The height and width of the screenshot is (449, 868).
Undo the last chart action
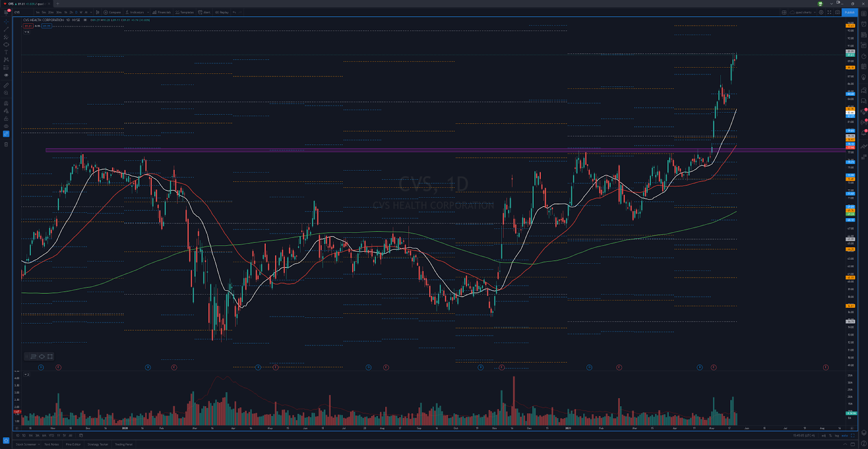coord(234,12)
